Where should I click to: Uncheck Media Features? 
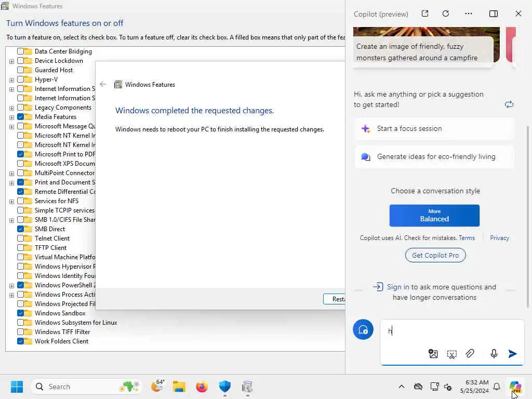pyautogui.click(x=20, y=117)
